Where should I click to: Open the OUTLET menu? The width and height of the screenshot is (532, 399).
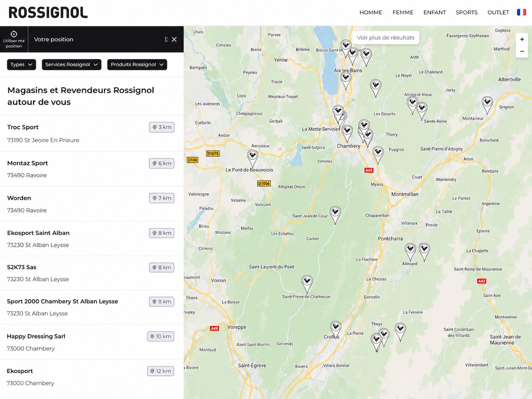click(x=498, y=12)
